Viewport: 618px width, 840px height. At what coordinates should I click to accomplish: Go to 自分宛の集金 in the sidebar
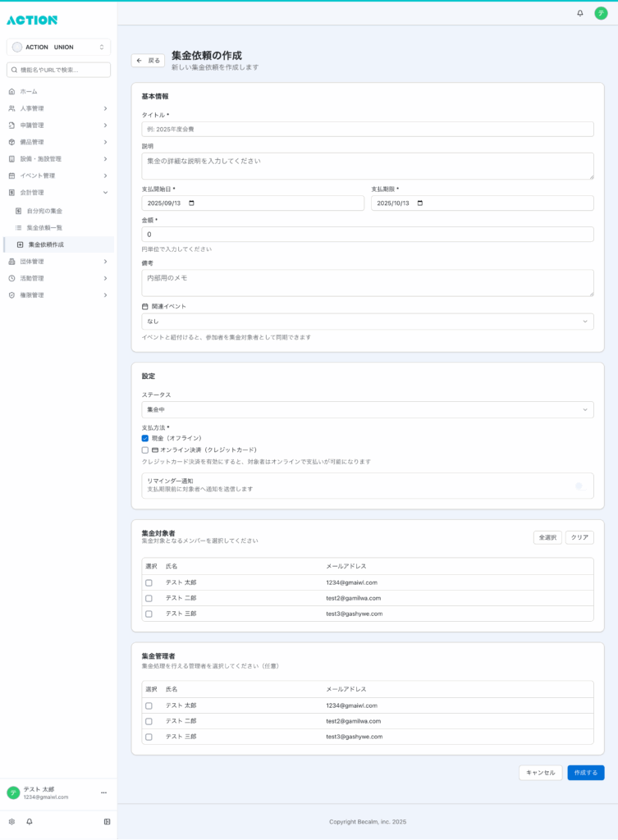coord(44,211)
